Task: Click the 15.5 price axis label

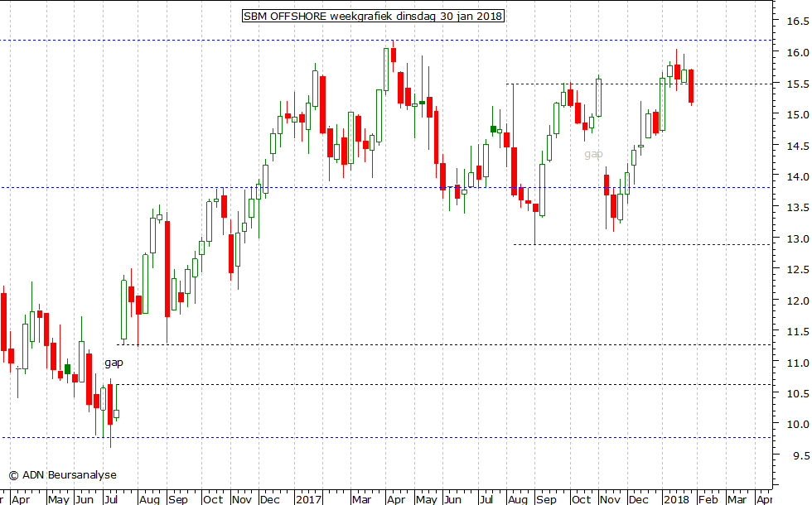Action: tap(797, 84)
